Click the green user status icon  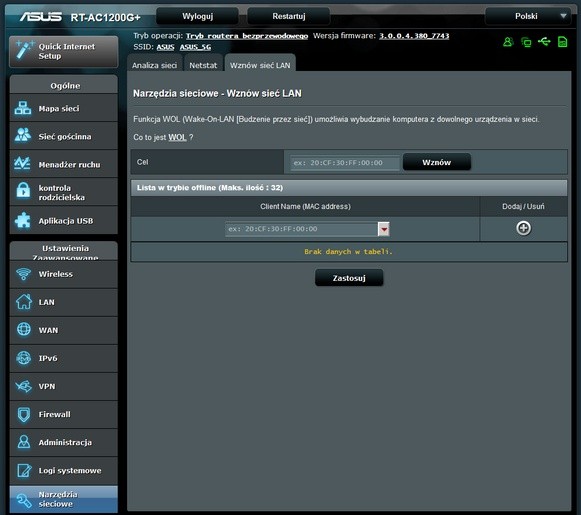click(508, 42)
